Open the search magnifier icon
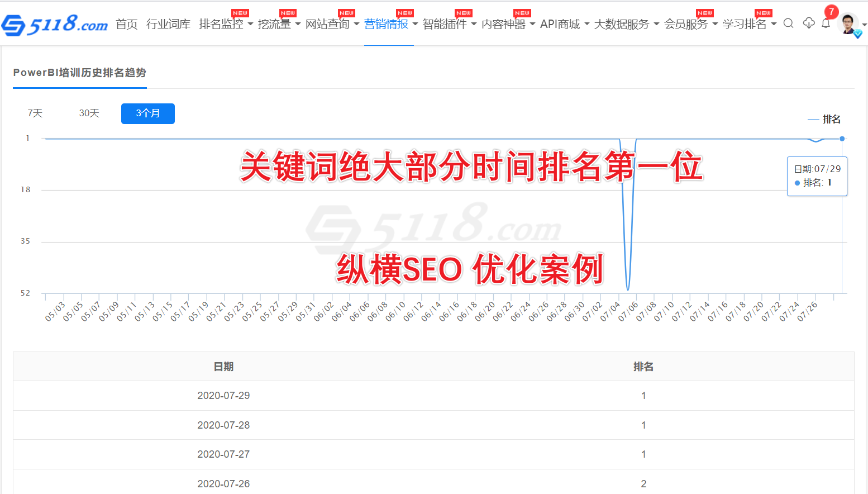Image resolution: width=868 pixels, height=494 pixels. tap(788, 23)
